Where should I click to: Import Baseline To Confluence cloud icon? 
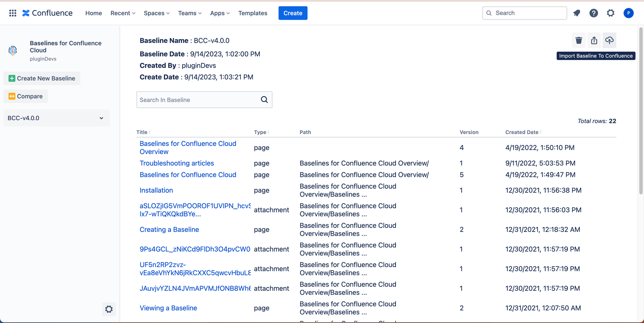[x=610, y=40]
